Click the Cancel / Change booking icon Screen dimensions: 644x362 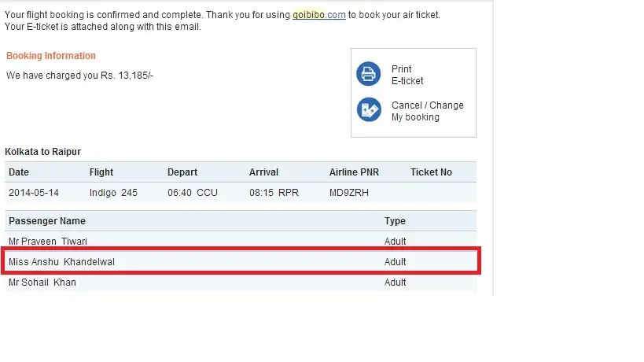pos(368,110)
